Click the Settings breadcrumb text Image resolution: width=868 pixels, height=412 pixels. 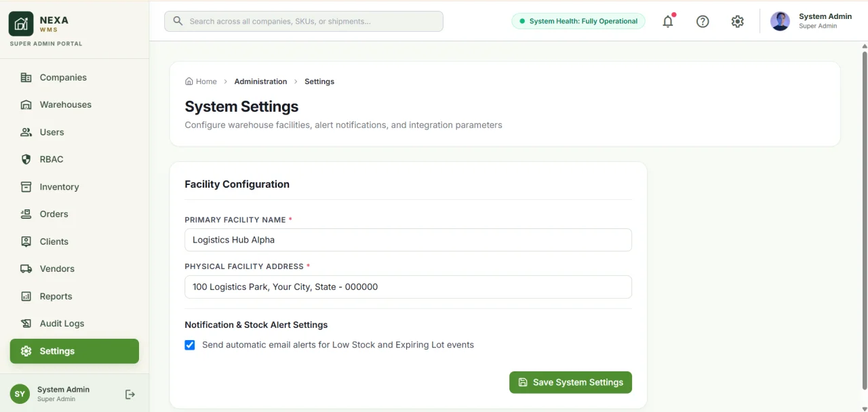click(x=319, y=81)
